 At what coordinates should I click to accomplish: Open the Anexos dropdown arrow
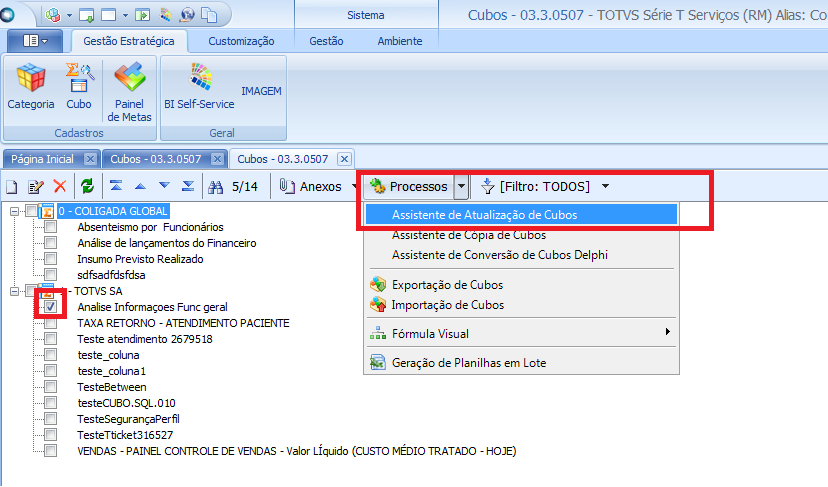pos(354,186)
